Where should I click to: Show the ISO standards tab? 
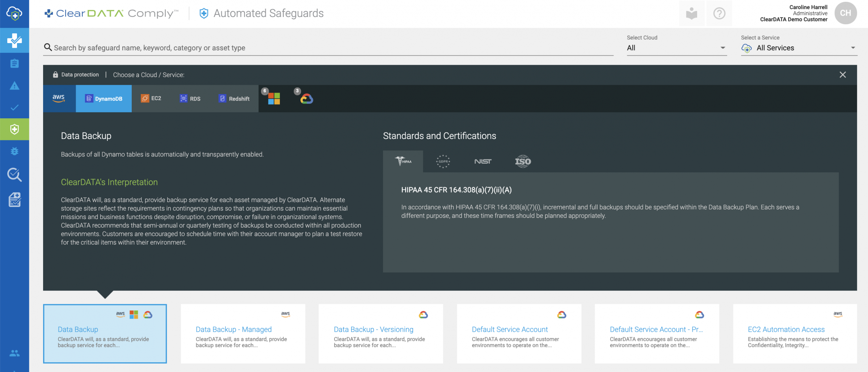click(x=523, y=161)
